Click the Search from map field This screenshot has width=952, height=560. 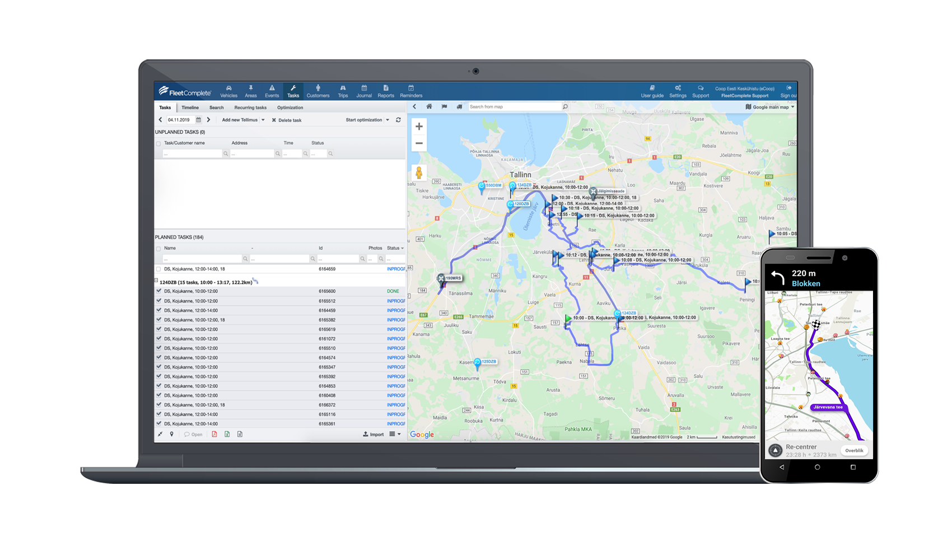coord(514,106)
